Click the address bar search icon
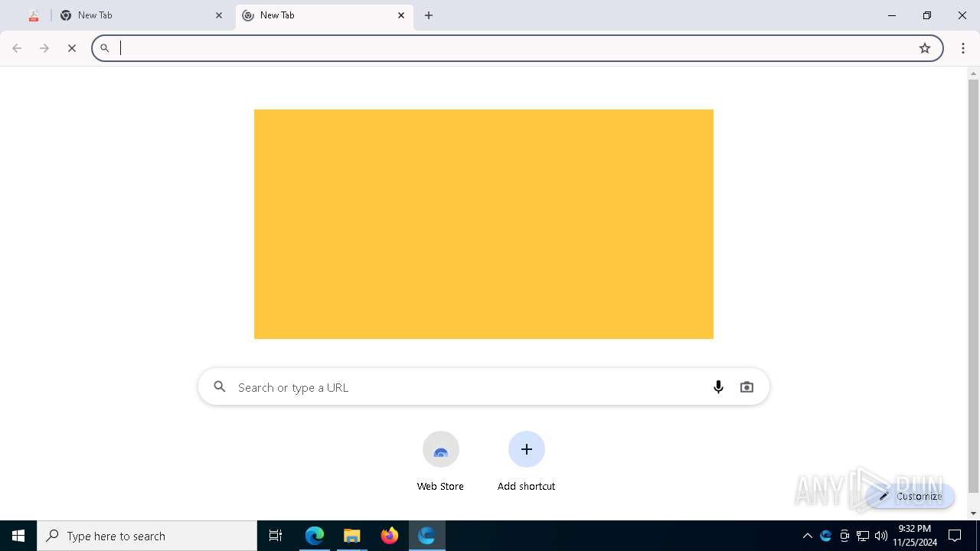The image size is (980, 551). click(x=105, y=48)
